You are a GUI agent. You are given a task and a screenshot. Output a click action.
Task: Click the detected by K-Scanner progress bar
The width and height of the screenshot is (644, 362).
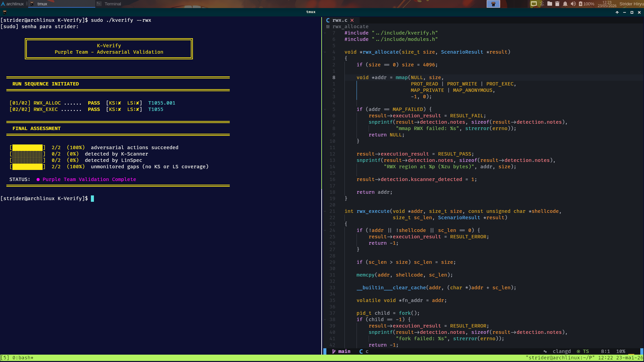click(x=28, y=154)
